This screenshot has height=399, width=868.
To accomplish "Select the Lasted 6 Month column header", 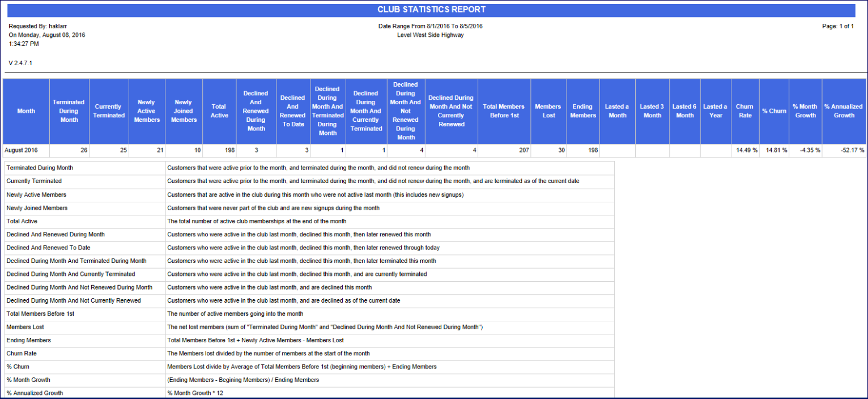I will click(684, 111).
